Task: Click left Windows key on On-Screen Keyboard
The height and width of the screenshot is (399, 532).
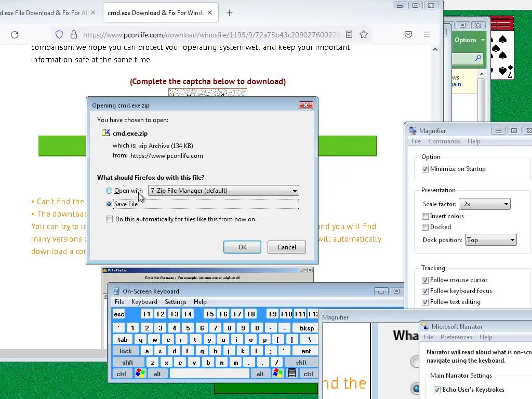Action: click(x=140, y=374)
